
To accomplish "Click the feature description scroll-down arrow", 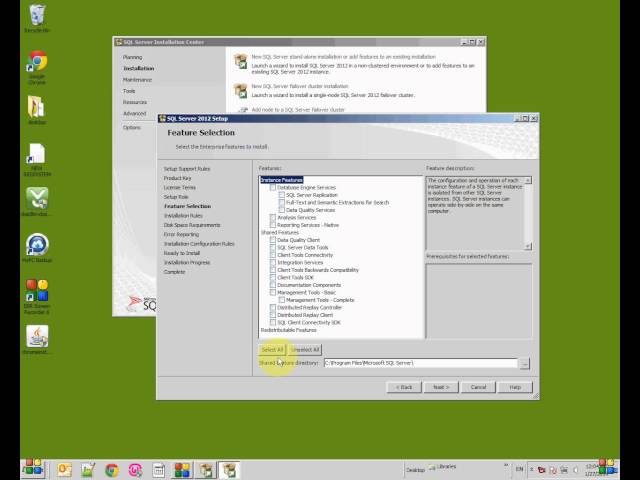I will [x=528, y=246].
